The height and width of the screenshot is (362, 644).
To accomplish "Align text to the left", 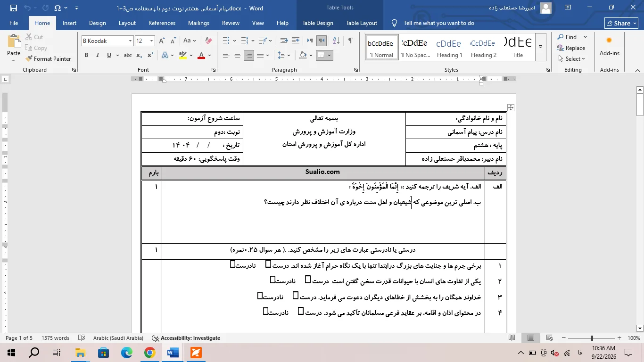I will [226, 55].
